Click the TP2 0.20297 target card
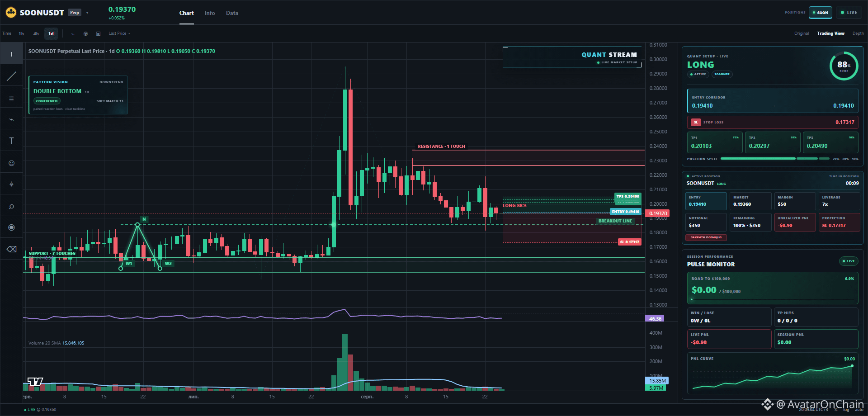868x416 pixels. (x=773, y=142)
